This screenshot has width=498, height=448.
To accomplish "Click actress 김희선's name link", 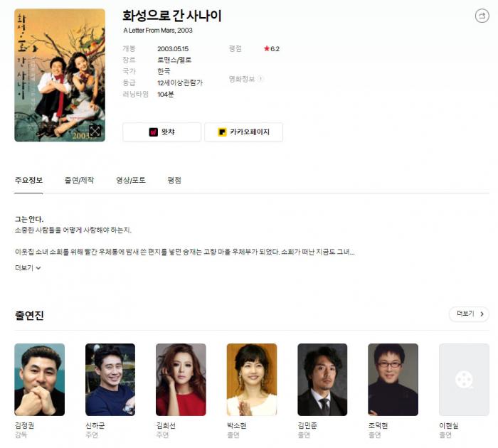I will pyautogui.click(x=166, y=425).
